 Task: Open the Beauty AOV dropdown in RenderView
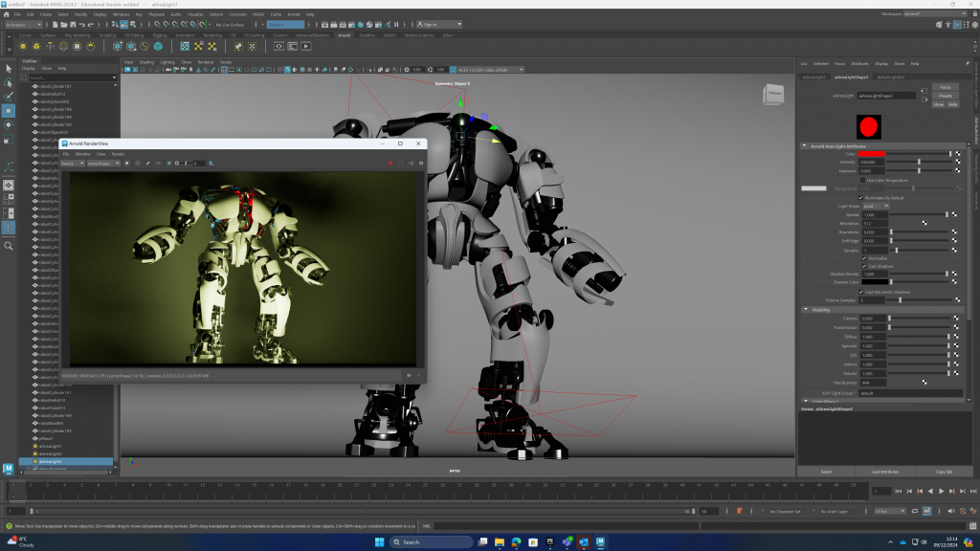71,164
